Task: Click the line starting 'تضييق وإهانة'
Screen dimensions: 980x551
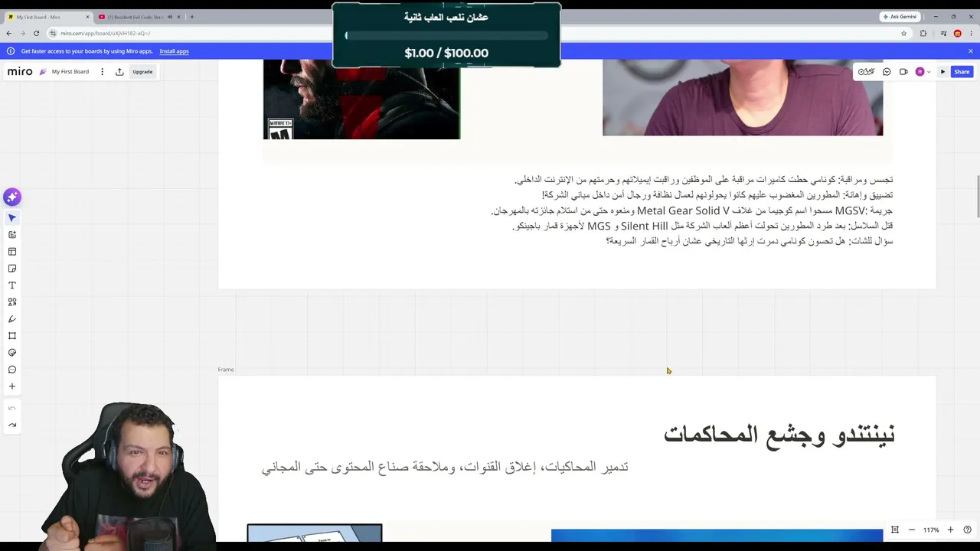Action: [717, 195]
